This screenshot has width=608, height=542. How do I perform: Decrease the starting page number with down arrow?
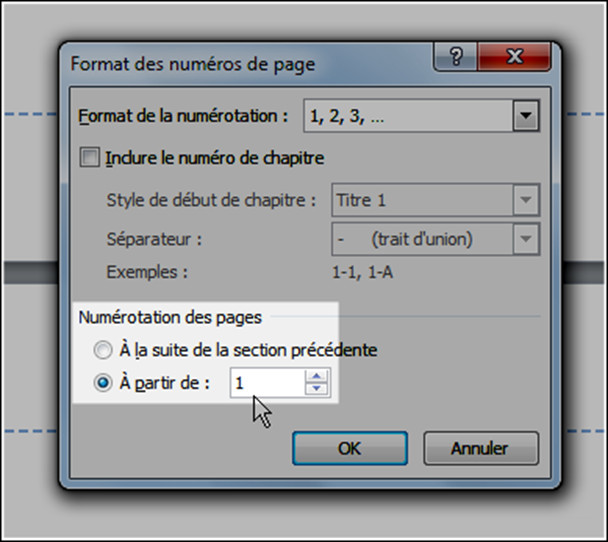pos(317,388)
